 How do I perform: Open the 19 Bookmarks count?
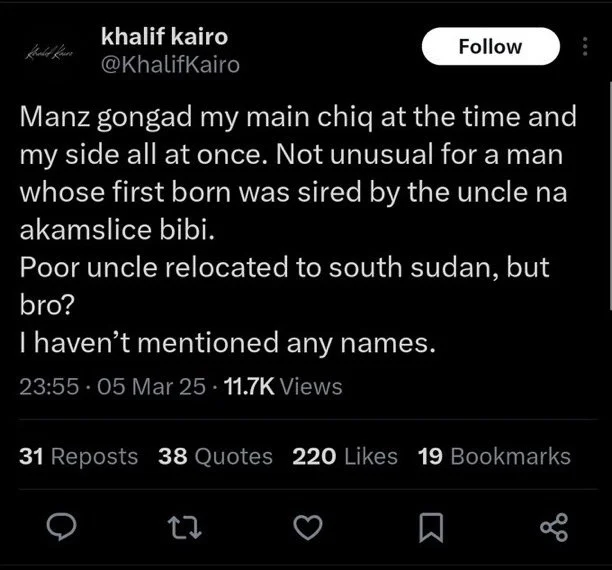coord(494,456)
